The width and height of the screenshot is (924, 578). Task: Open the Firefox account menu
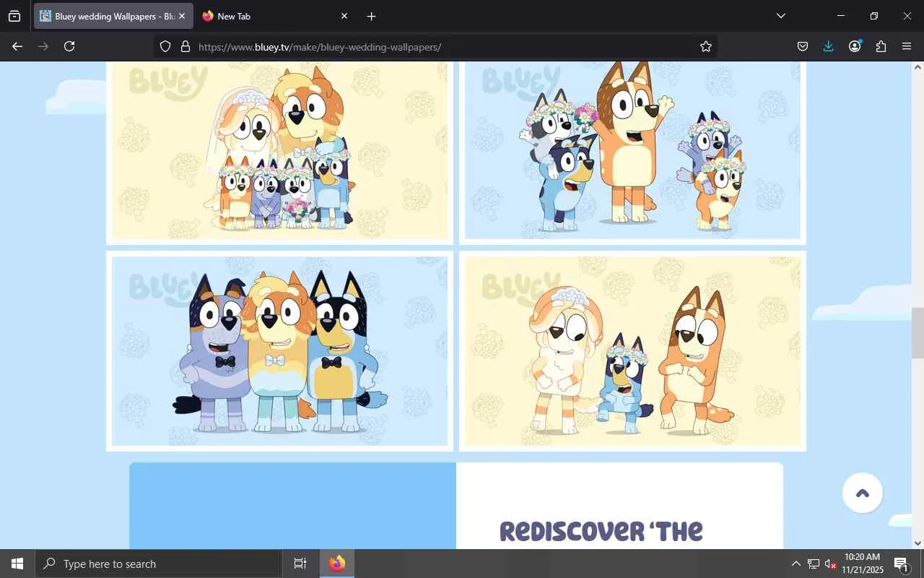coord(855,46)
